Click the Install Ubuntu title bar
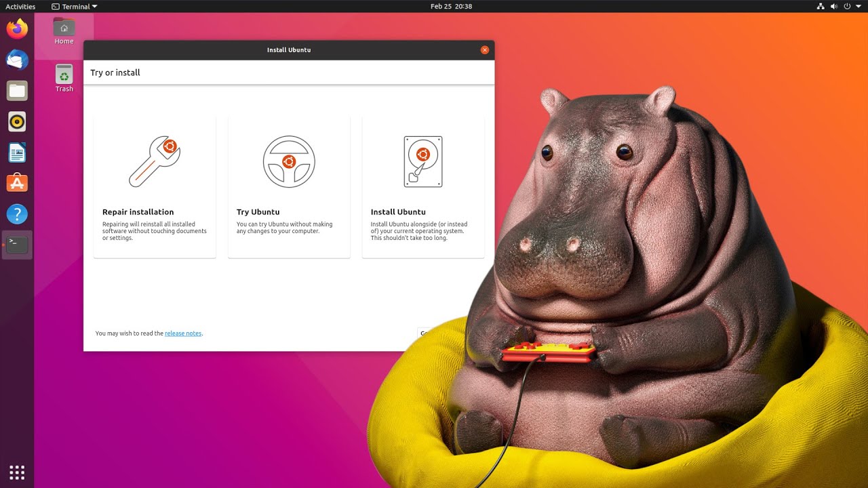Image resolution: width=868 pixels, height=488 pixels. pyautogui.click(x=289, y=50)
